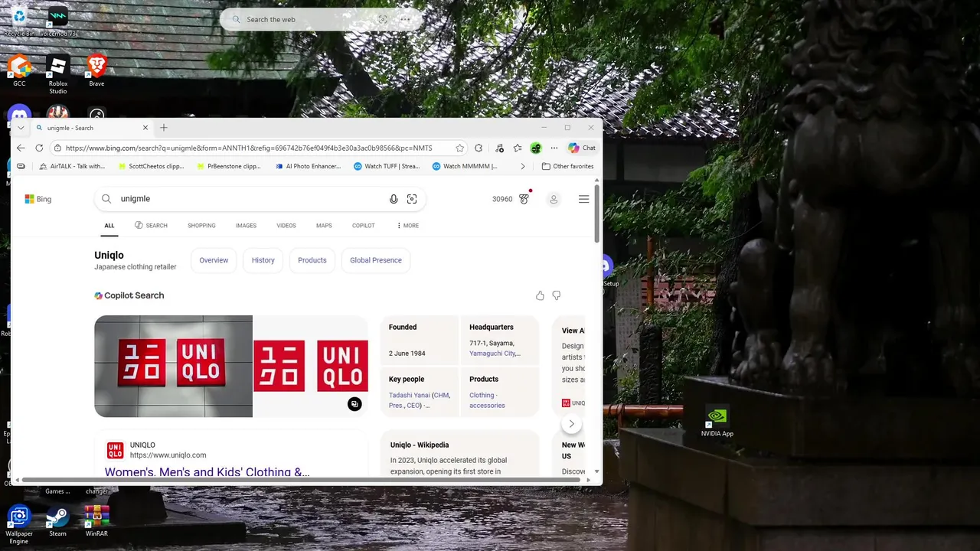Open the favorites list icon in toolbar
Screen dimensions: 980x551
(518, 148)
